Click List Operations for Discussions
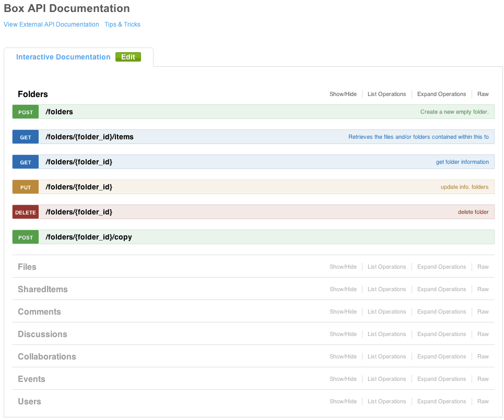This screenshot has width=504, height=420. 386,334
